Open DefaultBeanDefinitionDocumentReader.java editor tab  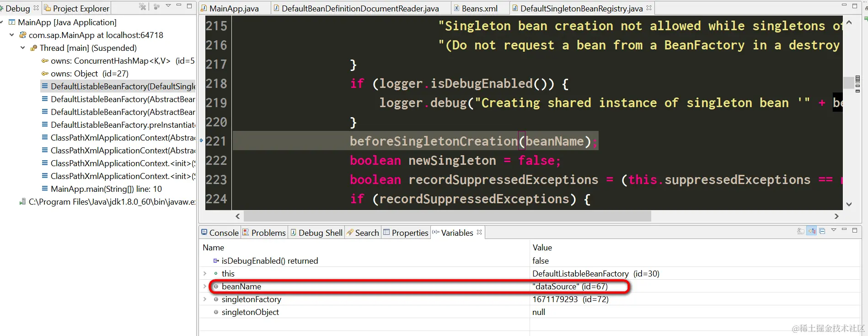pyautogui.click(x=360, y=8)
